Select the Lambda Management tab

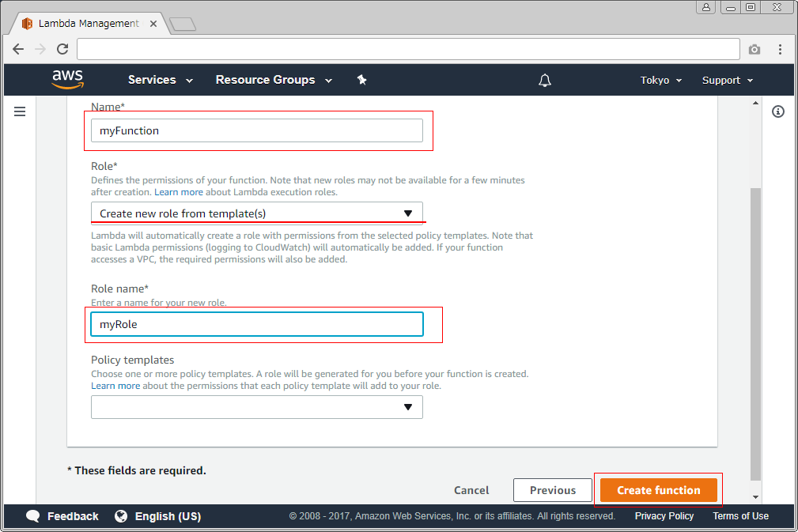[89, 24]
